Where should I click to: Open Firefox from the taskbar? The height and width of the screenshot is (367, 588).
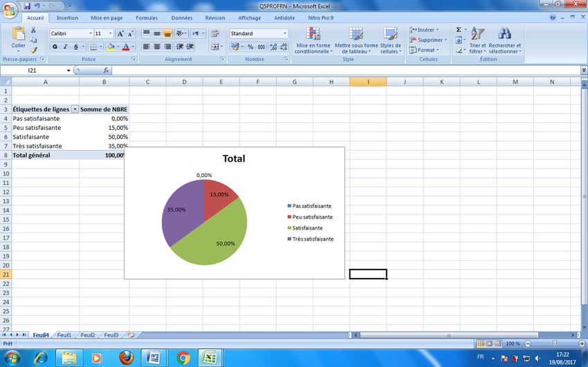[x=127, y=358]
